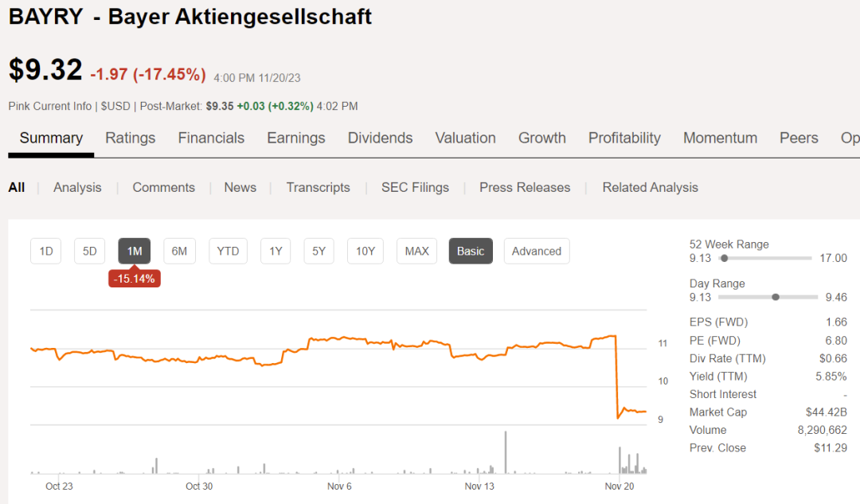View the Peers tab
Screen dimensions: 860x504
[x=799, y=138]
